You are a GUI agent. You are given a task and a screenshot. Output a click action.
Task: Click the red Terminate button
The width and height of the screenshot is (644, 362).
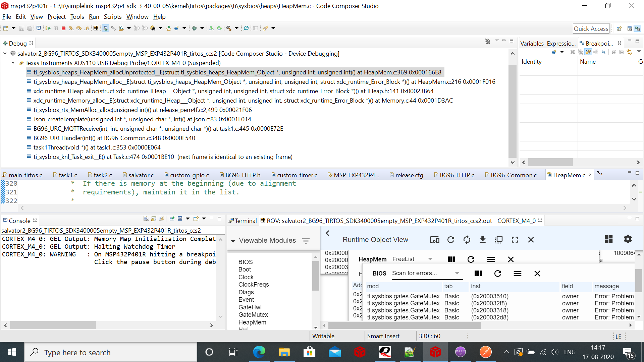[63, 28]
